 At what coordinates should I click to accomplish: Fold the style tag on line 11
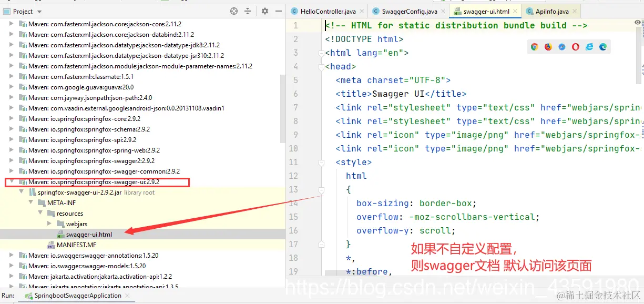(x=321, y=163)
